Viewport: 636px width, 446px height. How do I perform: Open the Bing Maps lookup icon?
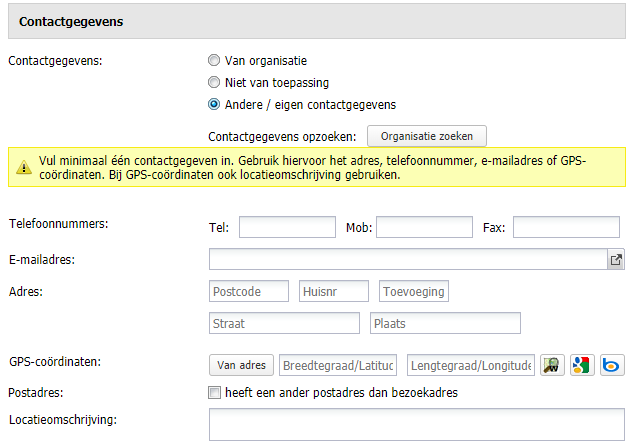click(x=612, y=365)
